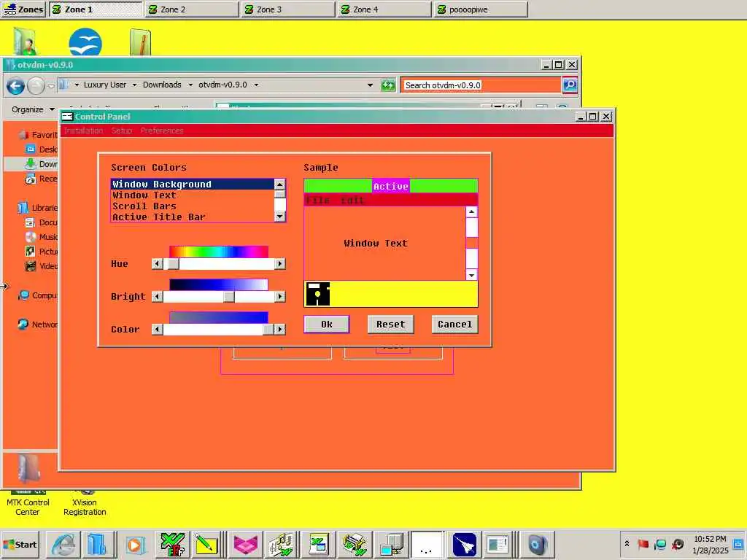Viewport: 747px width, 560px height.
Task: Click the Start button on taskbar
Action: (x=20, y=544)
